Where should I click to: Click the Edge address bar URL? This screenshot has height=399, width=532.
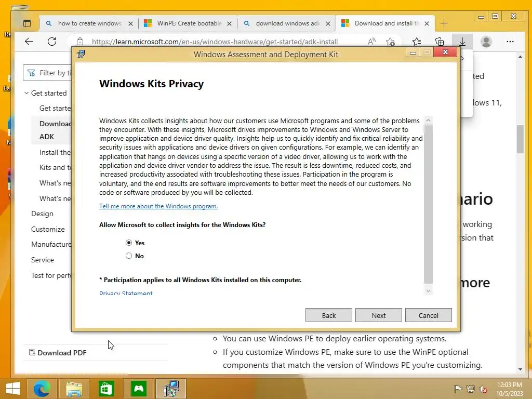click(x=215, y=42)
